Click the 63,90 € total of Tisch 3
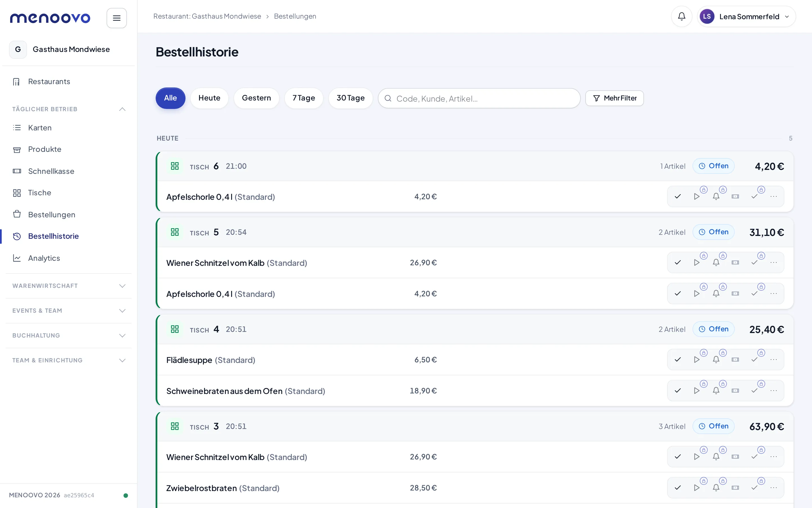The image size is (812, 508). click(767, 427)
